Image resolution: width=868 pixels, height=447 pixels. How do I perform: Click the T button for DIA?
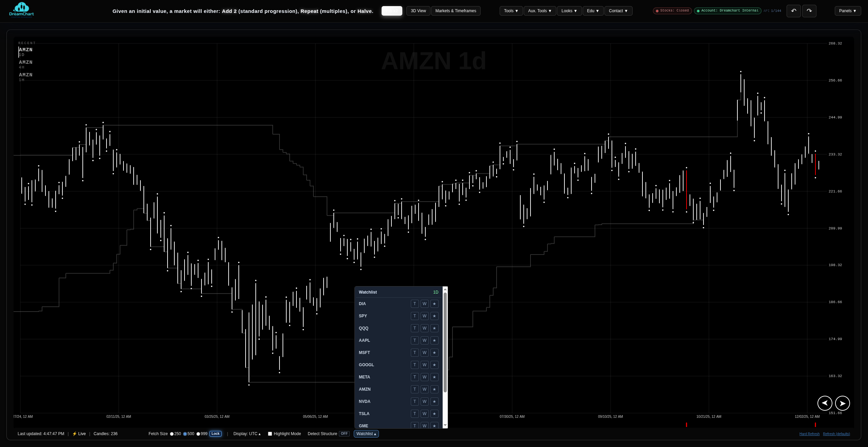[x=414, y=304]
